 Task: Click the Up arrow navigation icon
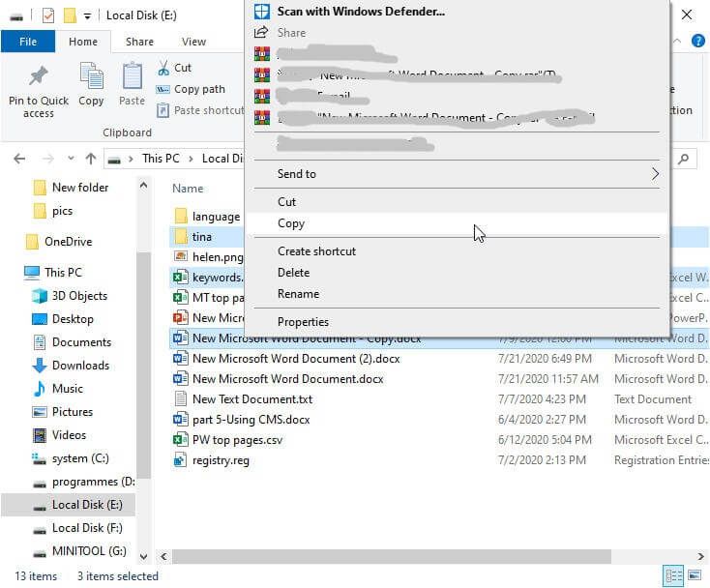(x=91, y=159)
